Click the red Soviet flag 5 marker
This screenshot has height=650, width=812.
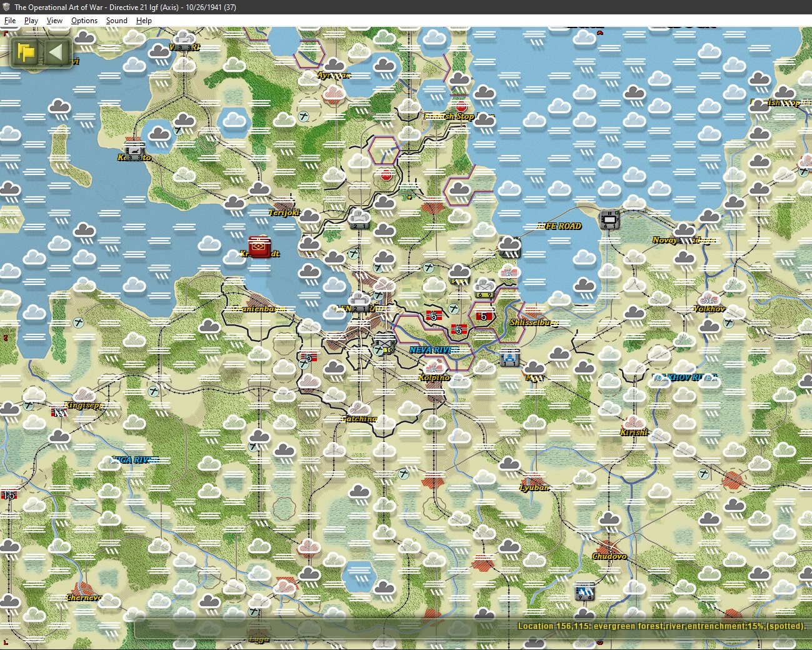tap(484, 316)
